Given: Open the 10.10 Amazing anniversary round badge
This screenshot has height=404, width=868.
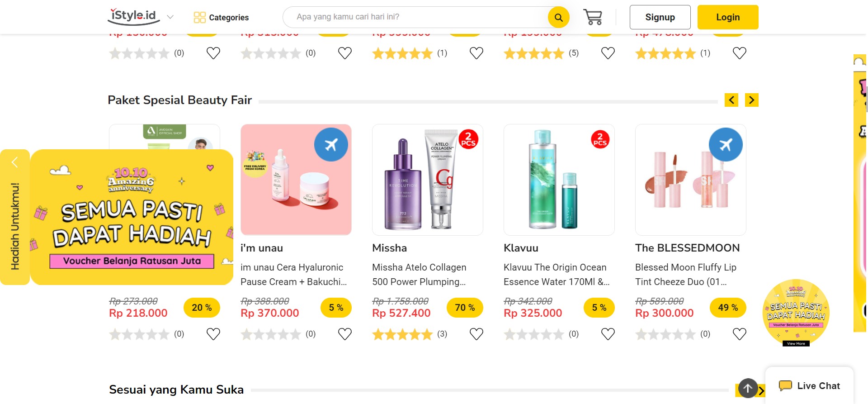Looking at the screenshot, I should [x=796, y=313].
